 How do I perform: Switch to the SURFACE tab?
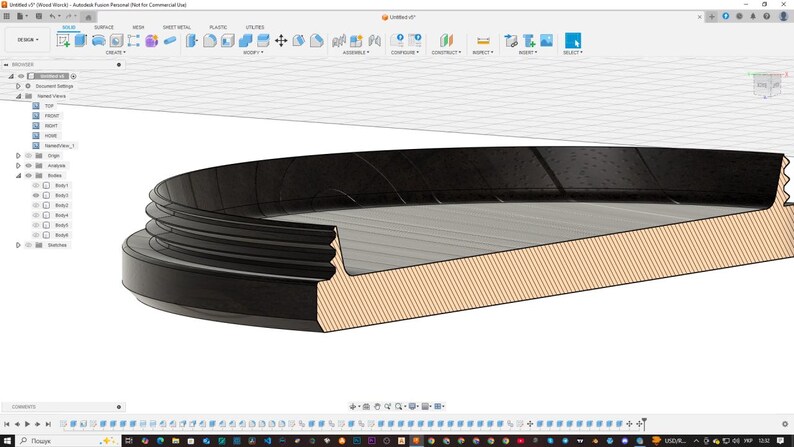[104, 27]
